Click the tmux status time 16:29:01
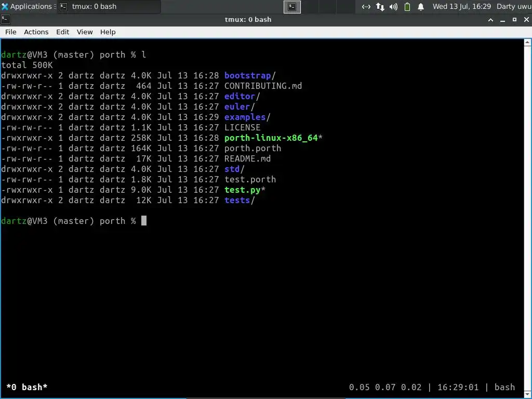The width and height of the screenshot is (532, 399). point(458,387)
